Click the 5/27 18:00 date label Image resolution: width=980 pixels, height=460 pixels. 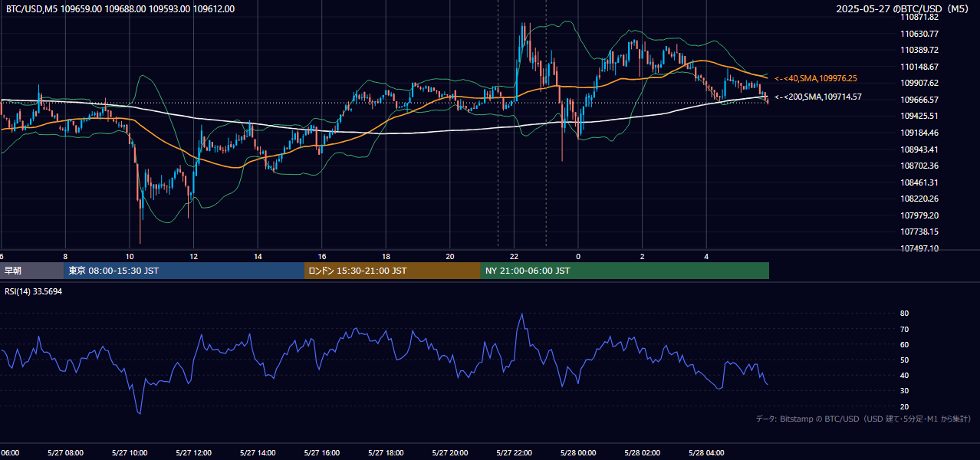click(x=386, y=453)
